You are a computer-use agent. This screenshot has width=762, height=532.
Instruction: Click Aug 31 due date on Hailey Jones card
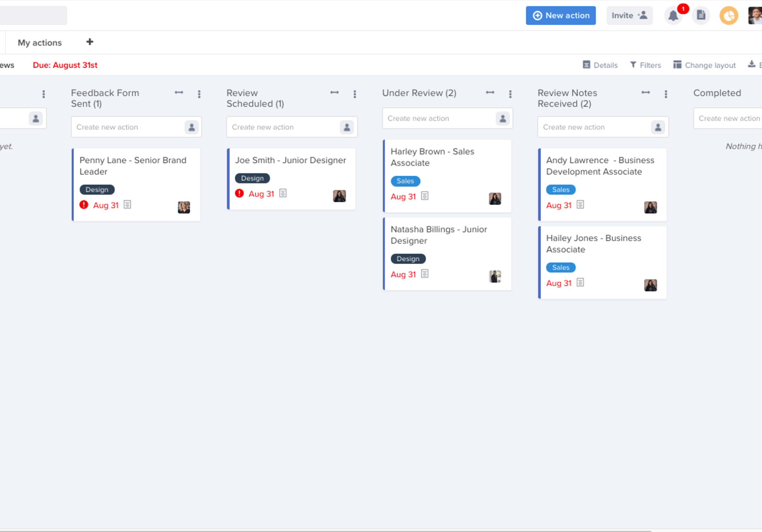tap(559, 283)
